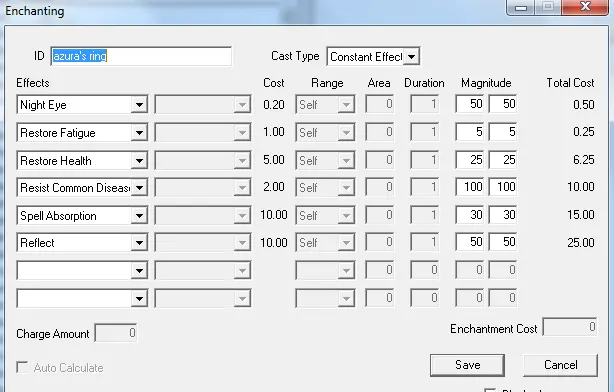Click Spell Absorption minimum magnitude field
Screen dimensions: 614x392
(470, 215)
